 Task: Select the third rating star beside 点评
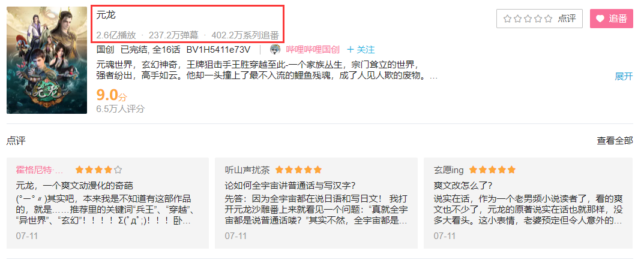pyautogui.click(x=528, y=19)
